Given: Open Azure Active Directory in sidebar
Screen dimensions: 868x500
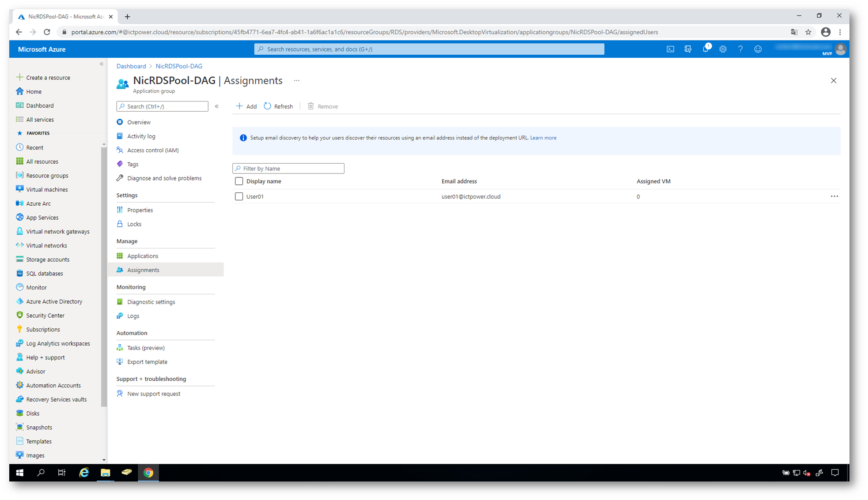Looking at the screenshot, I should click(54, 301).
